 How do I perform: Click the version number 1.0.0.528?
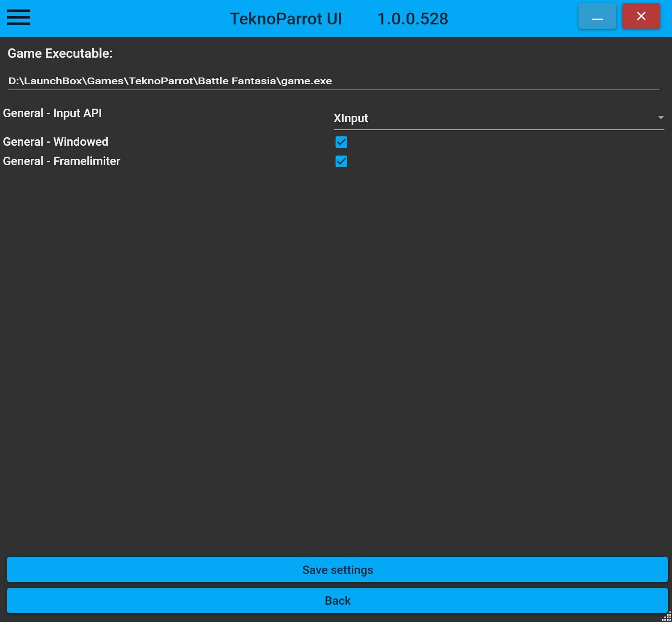pyautogui.click(x=413, y=19)
